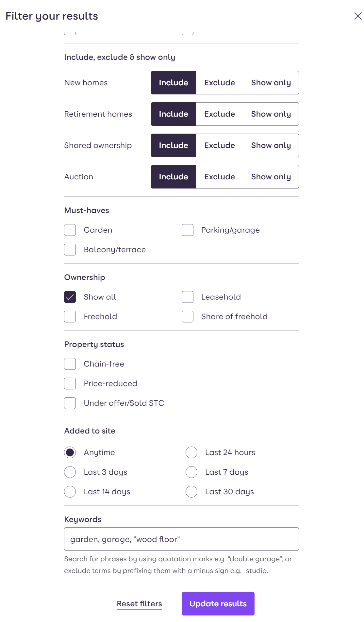Select the Share of freehold checkbox
Viewport: 364px width, 622px height.
click(x=188, y=317)
